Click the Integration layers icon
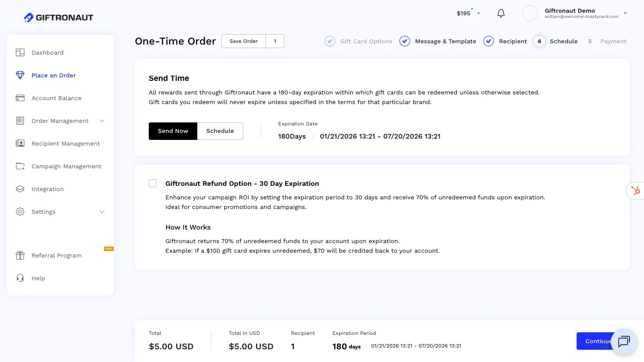 tap(20, 189)
